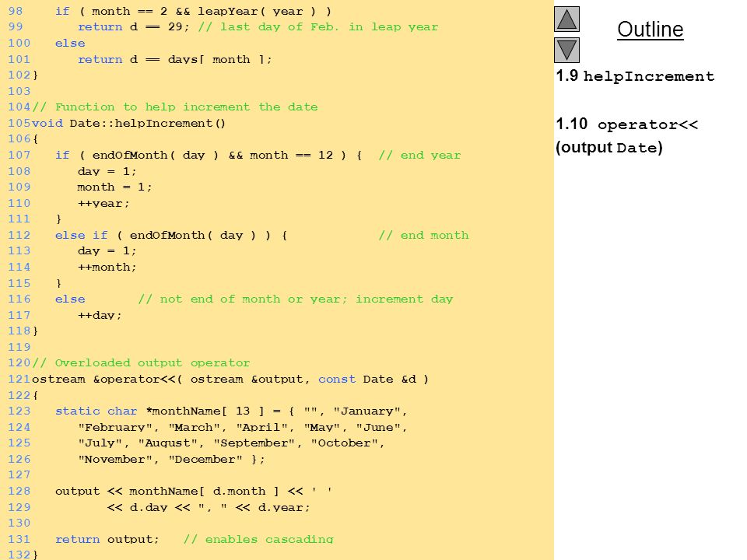Click 'ostream &operator<<(' on line 121
The width and height of the screenshot is (747, 560).
[107, 379]
